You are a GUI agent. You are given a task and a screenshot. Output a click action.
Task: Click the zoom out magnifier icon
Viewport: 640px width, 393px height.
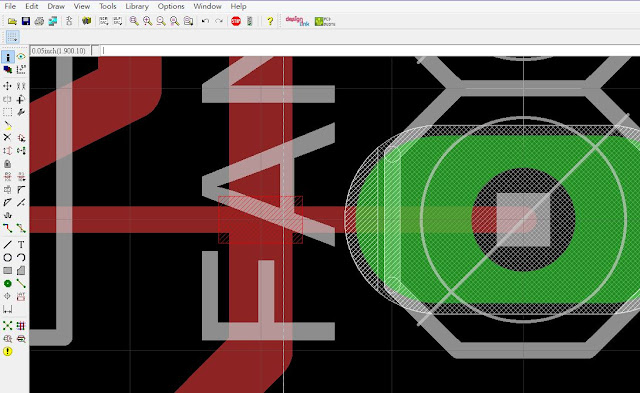pyautogui.click(x=161, y=21)
